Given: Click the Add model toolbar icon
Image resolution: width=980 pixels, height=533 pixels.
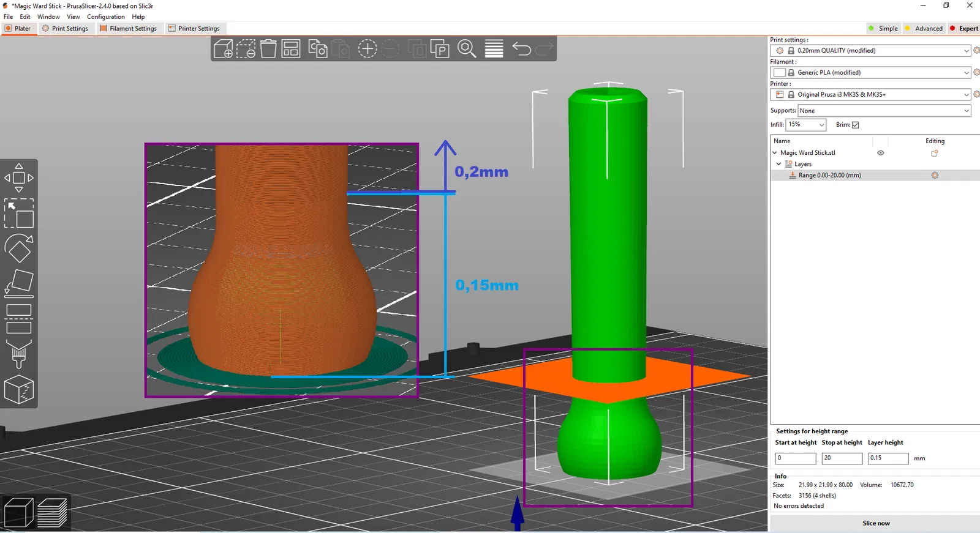Looking at the screenshot, I should point(224,49).
